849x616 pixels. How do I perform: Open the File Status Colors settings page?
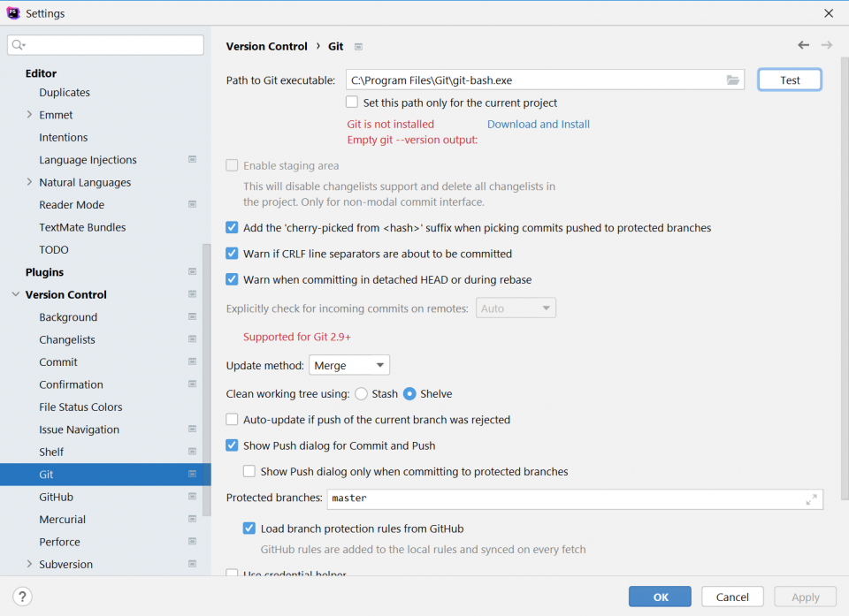(80, 407)
